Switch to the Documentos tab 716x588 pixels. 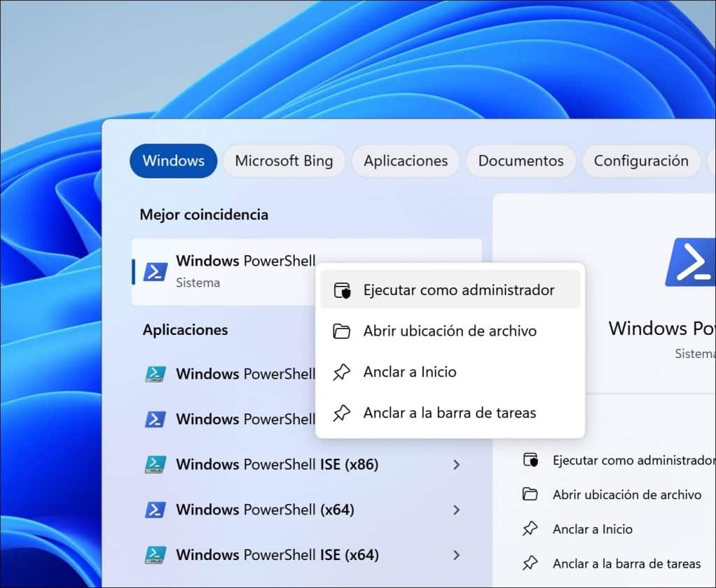click(x=520, y=161)
